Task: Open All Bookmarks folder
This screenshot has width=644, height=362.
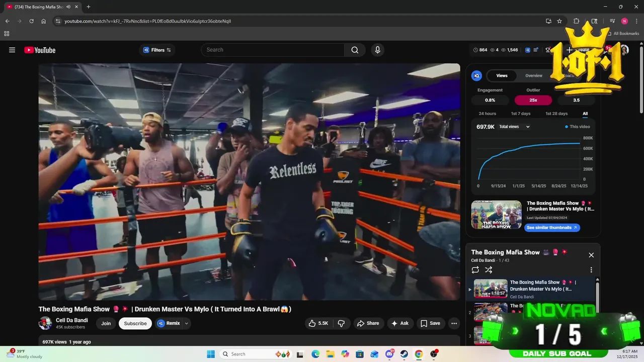Action: pos(623,34)
